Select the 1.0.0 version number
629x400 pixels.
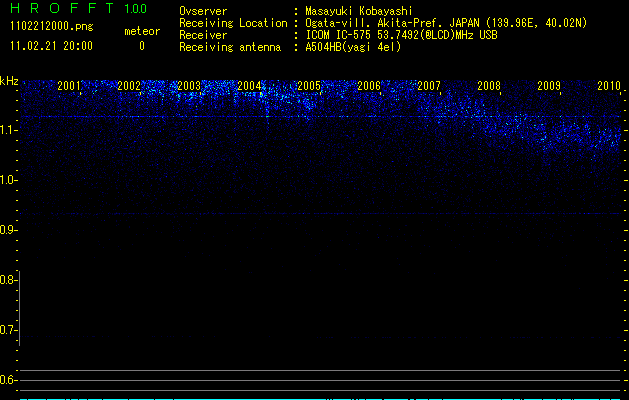pos(135,9)
